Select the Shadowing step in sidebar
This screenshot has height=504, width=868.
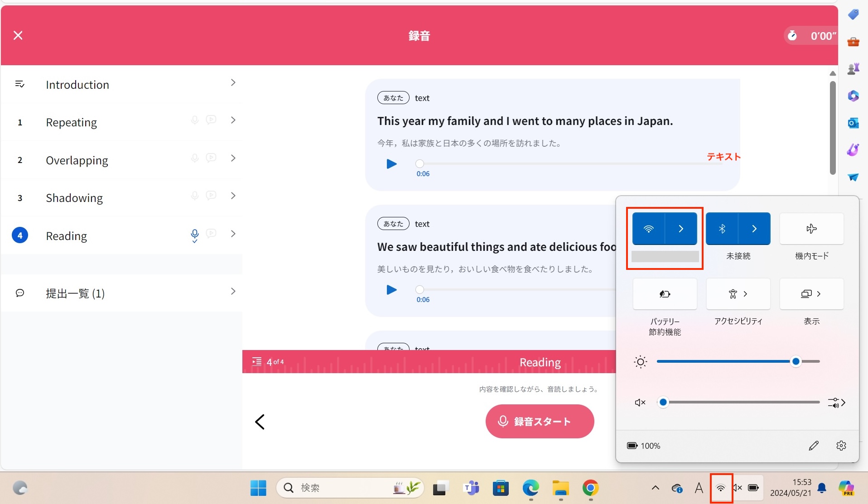pyautogui.click(x=74, y=198)
